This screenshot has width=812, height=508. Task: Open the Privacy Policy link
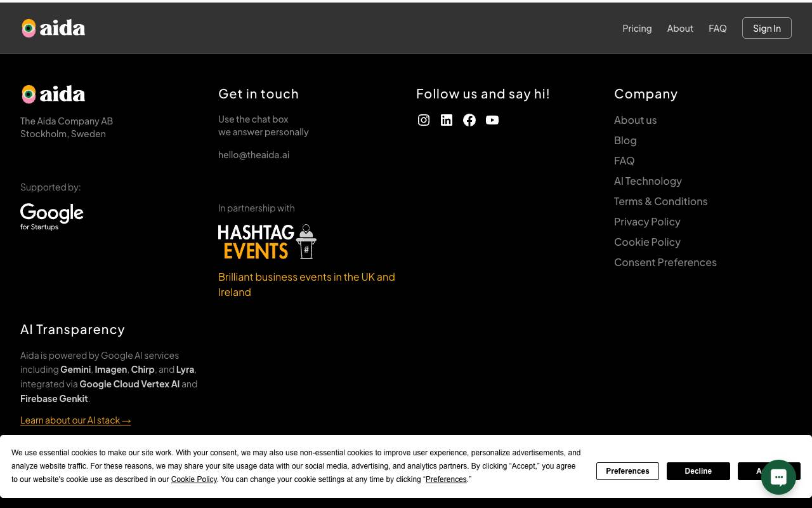(x=647, y=222)
